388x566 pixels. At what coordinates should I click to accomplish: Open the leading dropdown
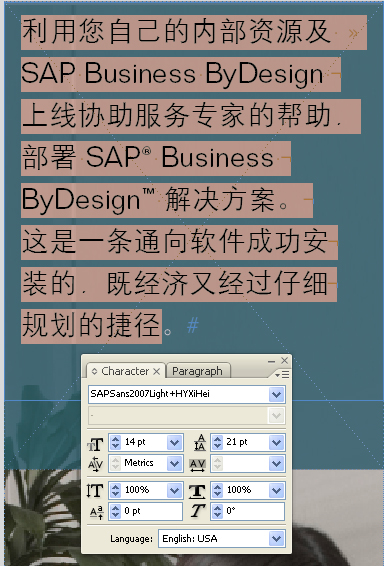[x=277, y=443]
